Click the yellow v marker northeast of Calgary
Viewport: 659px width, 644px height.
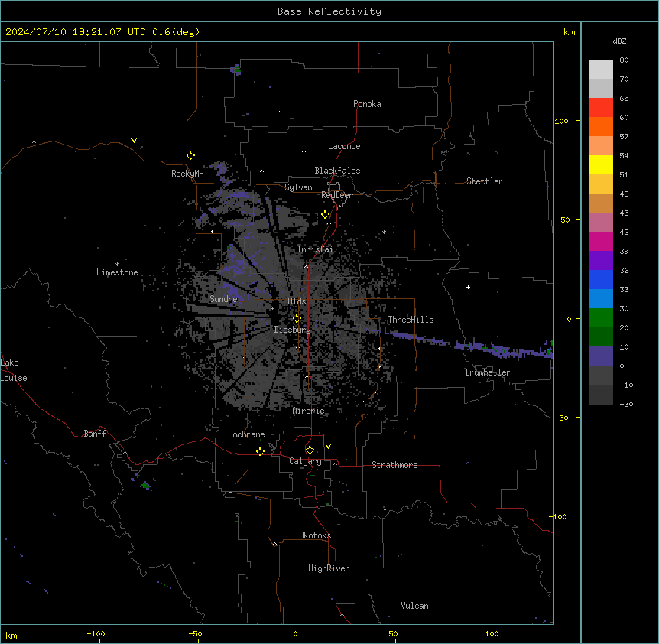[x=328, y=447]
